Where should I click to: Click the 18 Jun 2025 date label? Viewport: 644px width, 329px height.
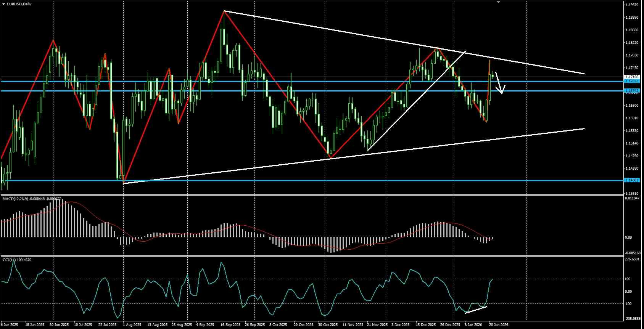34,325
